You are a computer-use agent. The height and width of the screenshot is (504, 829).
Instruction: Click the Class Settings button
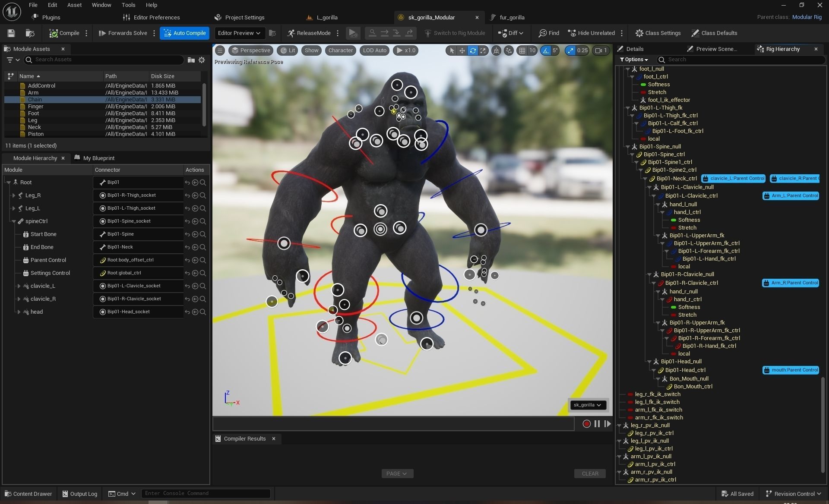click(658, 33)
